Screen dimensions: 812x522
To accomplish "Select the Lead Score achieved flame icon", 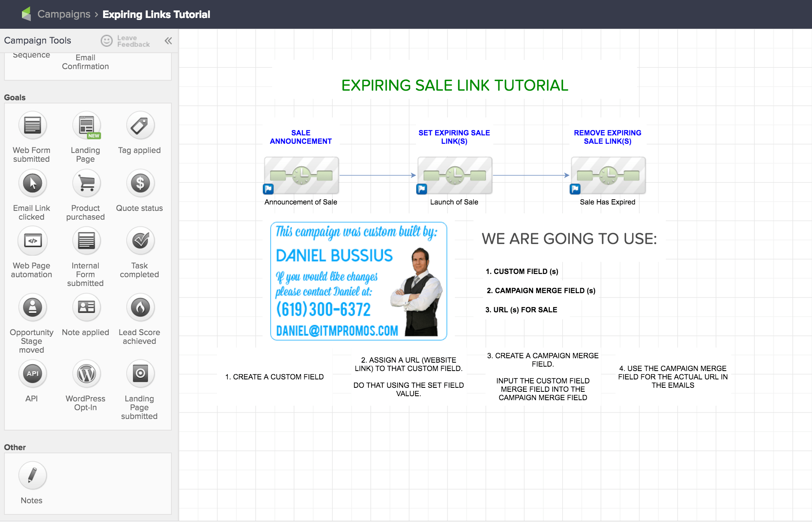I will click(x=139, y=307).
